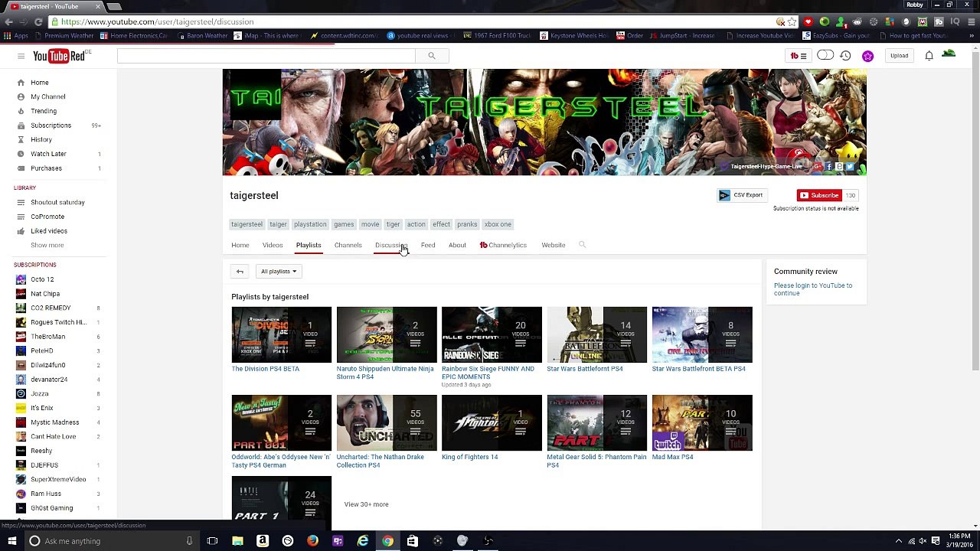The width and height of the screenshot is (980, 551).
Task: Click the Mad Max PS4 playlist title
Action: pyautogui.click(x=672, y=457)
